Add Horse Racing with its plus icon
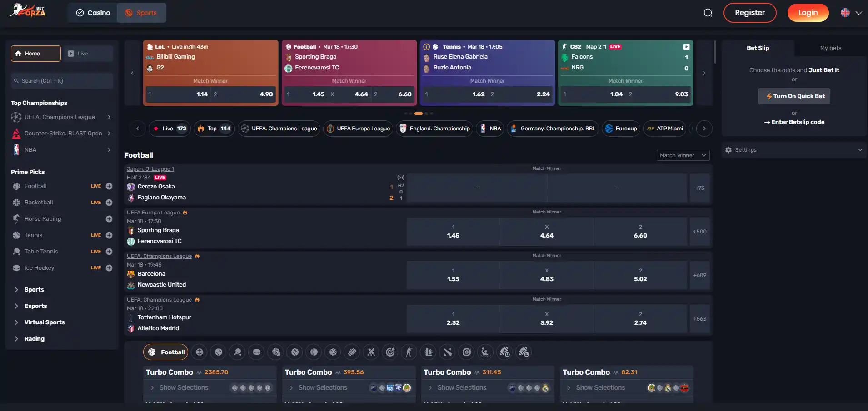The width and height of the screenshot is (868, 411). click(109, 219)
